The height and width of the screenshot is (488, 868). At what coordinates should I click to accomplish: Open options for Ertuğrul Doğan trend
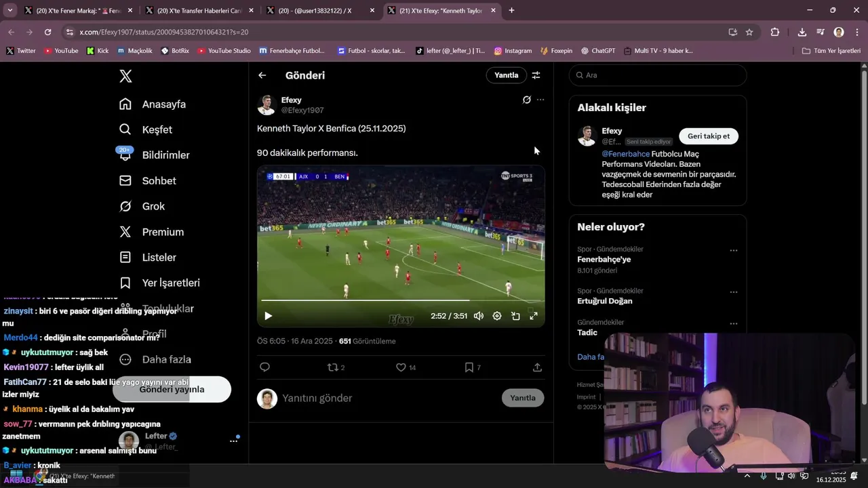733,292
